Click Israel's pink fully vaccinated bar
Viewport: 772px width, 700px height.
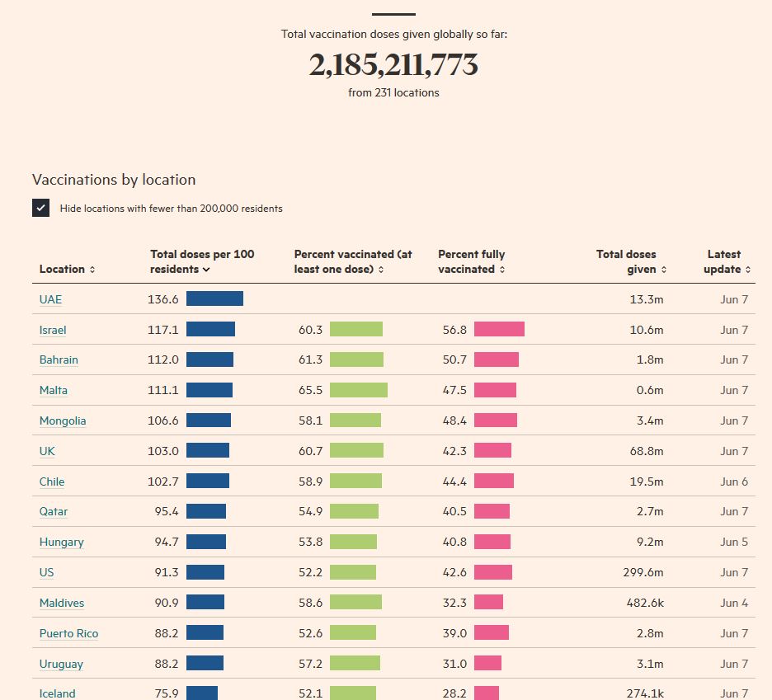click(x=499, y=329)
